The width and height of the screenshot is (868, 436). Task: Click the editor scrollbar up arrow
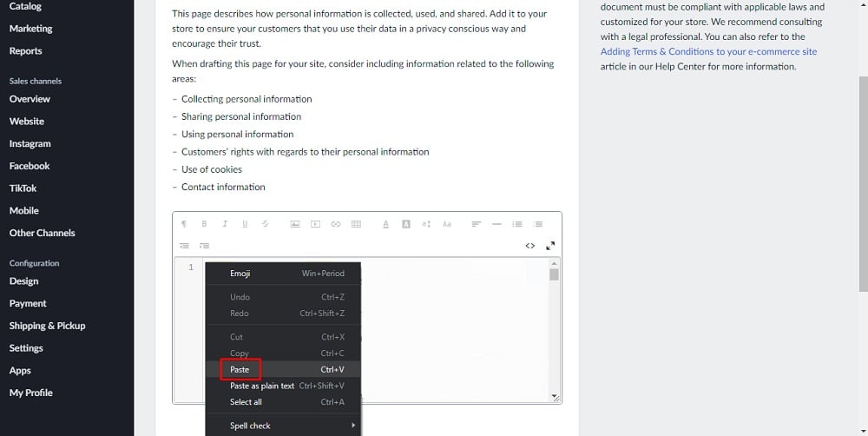pyautogui.click(x=555, y=263)
